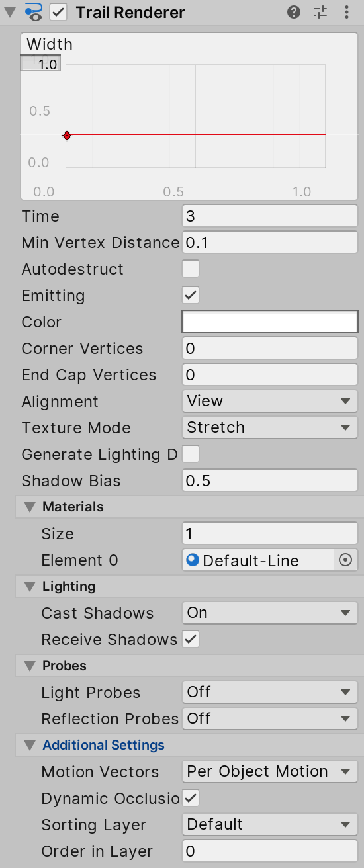Disable the Trail Renderer component checkbox
The height and width of the screenshot is (868, 364).
[x=59, y=12]
